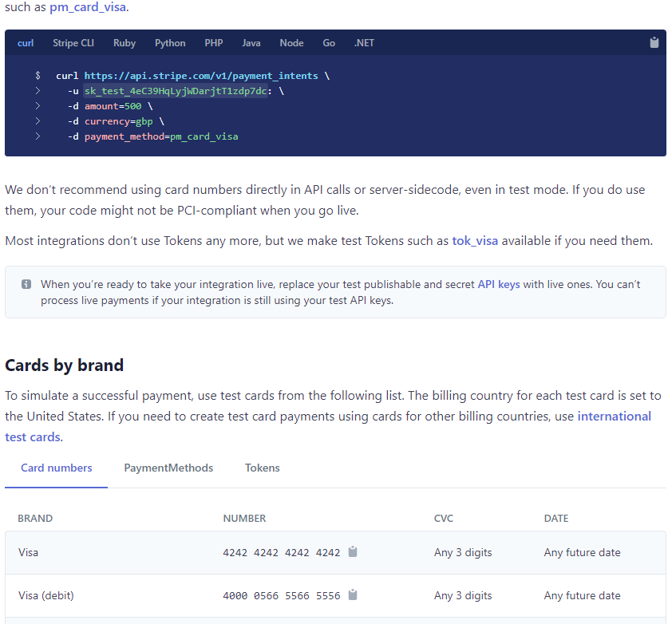Click the payment_method=pm_card_visa code line
Screen dimensions: 672x624
(x=161, y=136)
